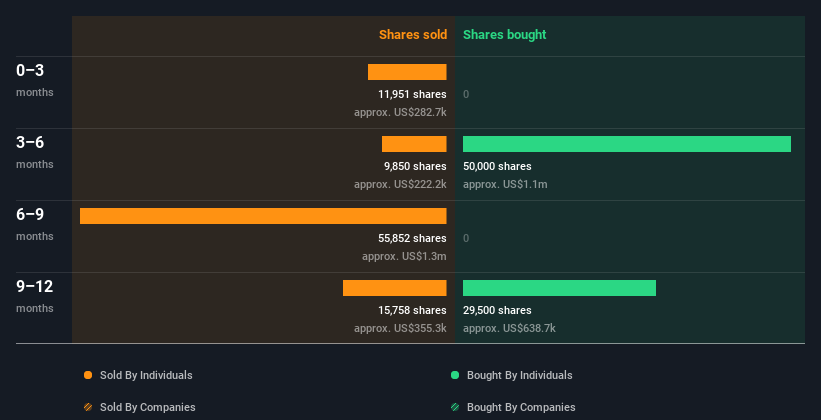Click the 9–12 months row label

point(35,296)
